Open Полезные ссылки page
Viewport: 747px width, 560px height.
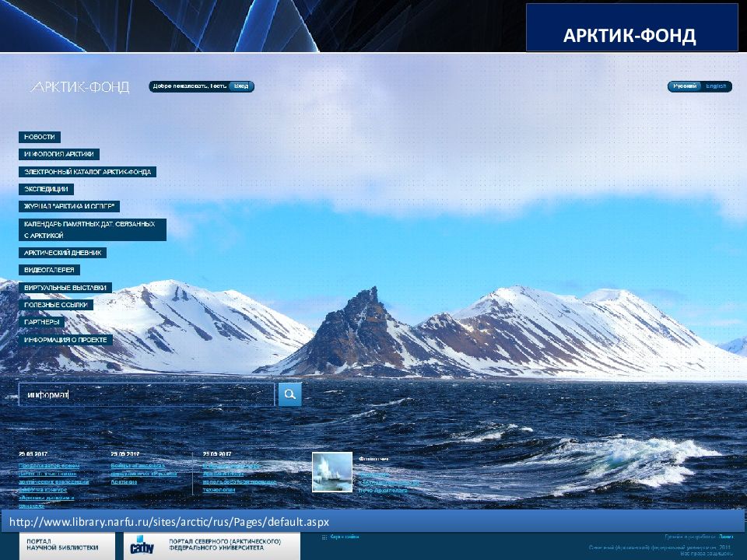click(x=56, y=305)
